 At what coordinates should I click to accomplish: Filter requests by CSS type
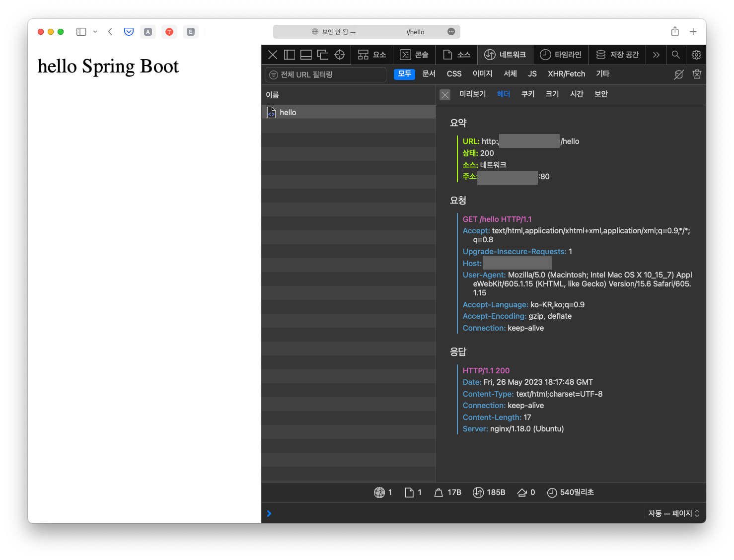tap(454, 74)
